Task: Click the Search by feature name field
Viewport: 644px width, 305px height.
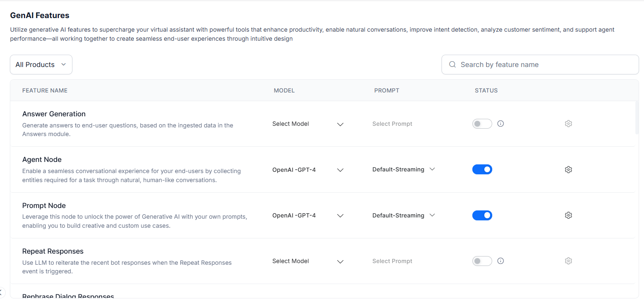Action: coord(543,65)
